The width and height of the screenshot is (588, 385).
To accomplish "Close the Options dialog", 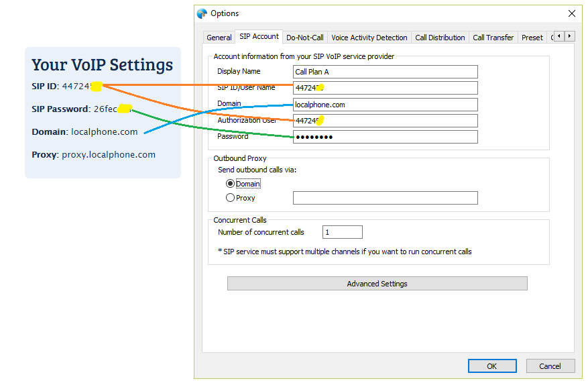I will (x=571, y=13).
